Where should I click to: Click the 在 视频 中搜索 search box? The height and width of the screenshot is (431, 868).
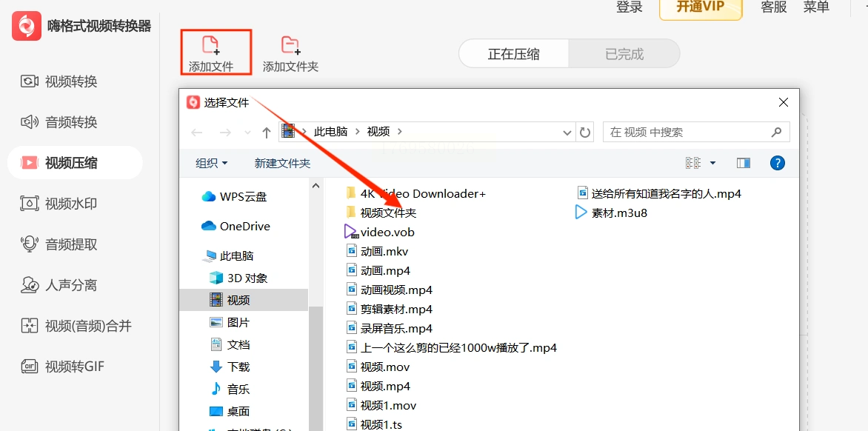click(696, 133)
